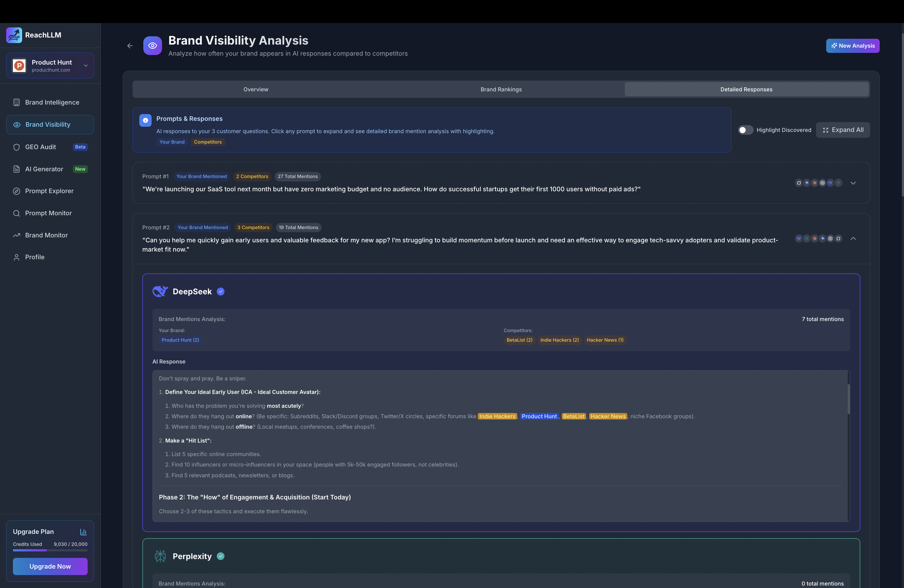Click the Prompt #1 question text
Viewport: 904px width, 588px height.
391,189
